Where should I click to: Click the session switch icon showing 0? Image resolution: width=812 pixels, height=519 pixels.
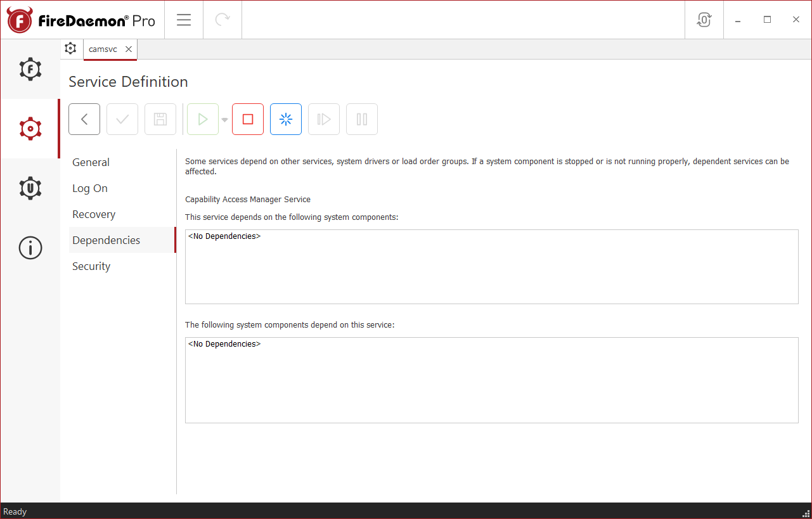pyautogui.click(x=704, y=20)
